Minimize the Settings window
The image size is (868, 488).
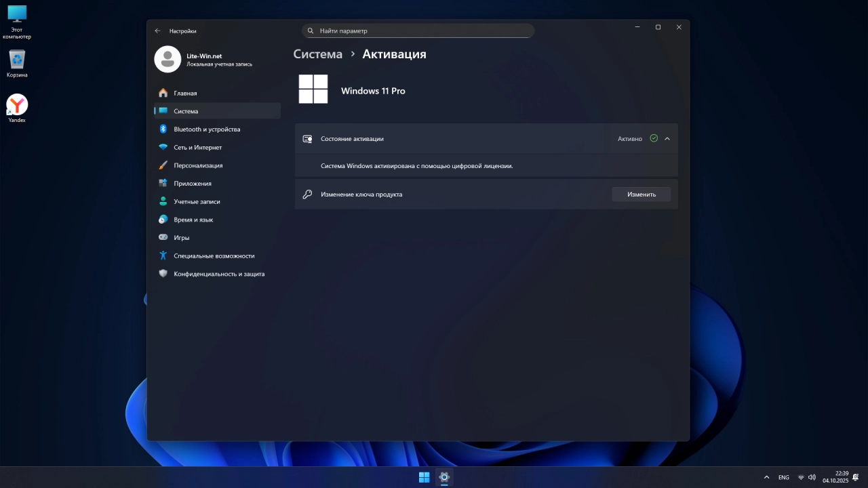(x=637, y=27)
